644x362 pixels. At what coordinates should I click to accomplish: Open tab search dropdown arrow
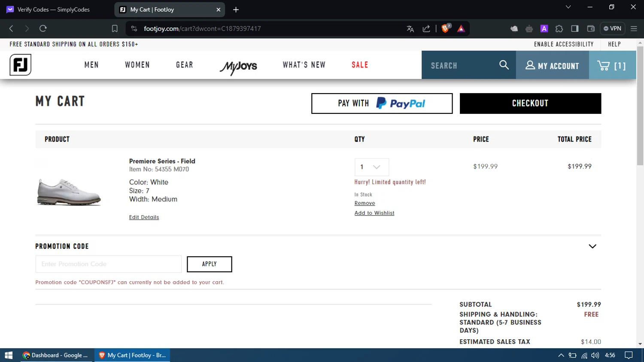568,7
